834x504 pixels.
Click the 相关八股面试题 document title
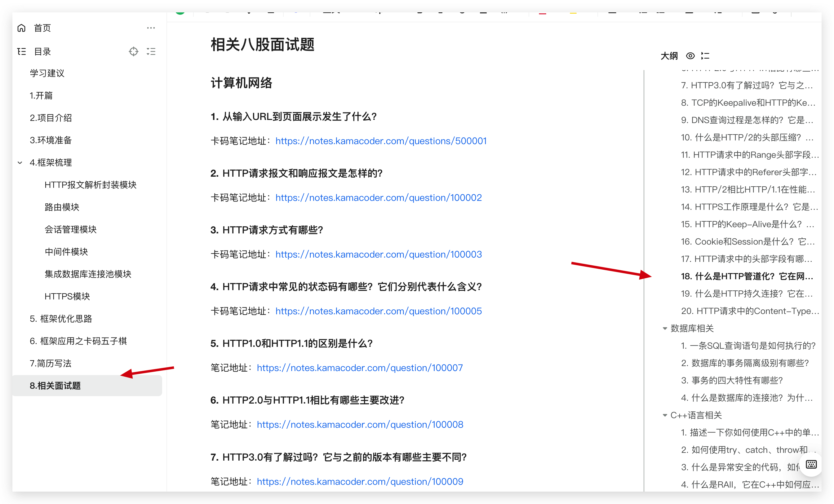tap(262, 45)
